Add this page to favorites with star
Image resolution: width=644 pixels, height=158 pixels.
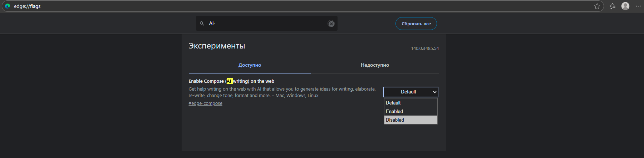(597, 6)
